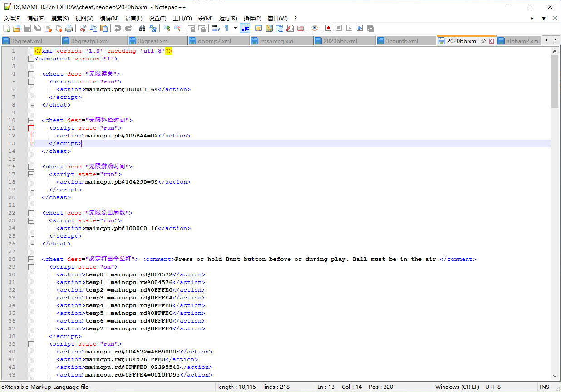Paste from clipboard using the toolbar icon
The width and height of the screenshot is (561, 392).
[104, 28]
